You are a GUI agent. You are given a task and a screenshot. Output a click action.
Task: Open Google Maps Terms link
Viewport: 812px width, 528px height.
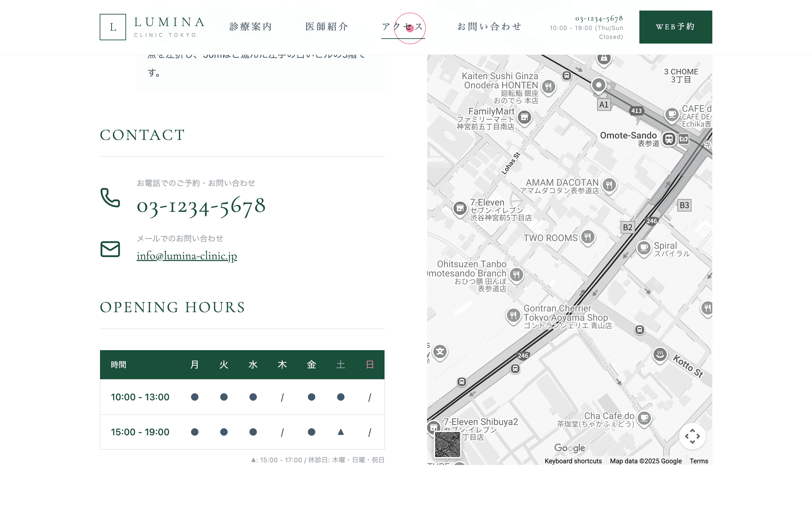(698, 461)
